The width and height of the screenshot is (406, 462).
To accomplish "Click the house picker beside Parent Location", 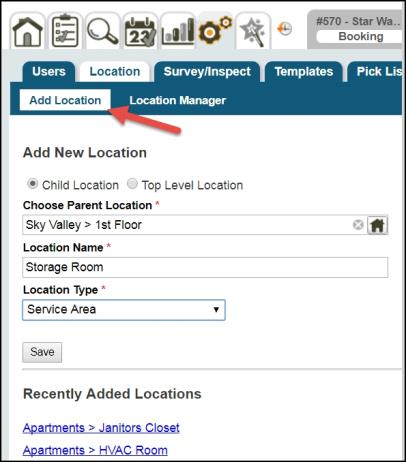I will point(377,225).
